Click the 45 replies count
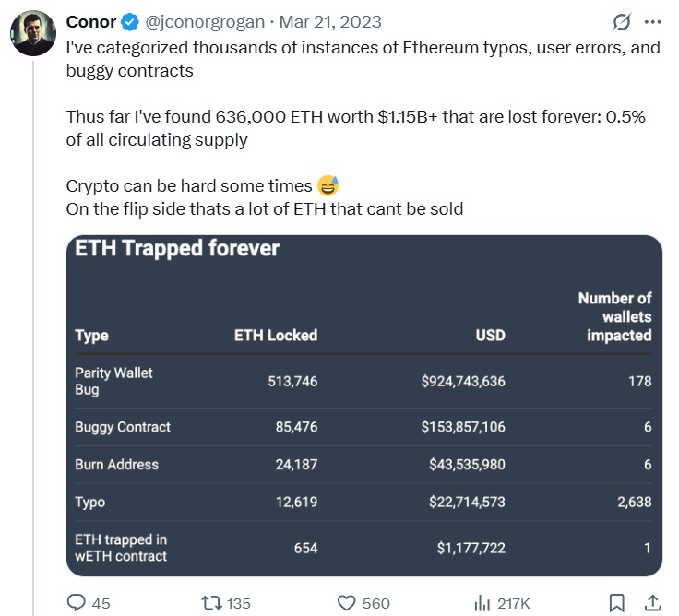Screen dimensions: 679x616 click(x=101, y=603)
